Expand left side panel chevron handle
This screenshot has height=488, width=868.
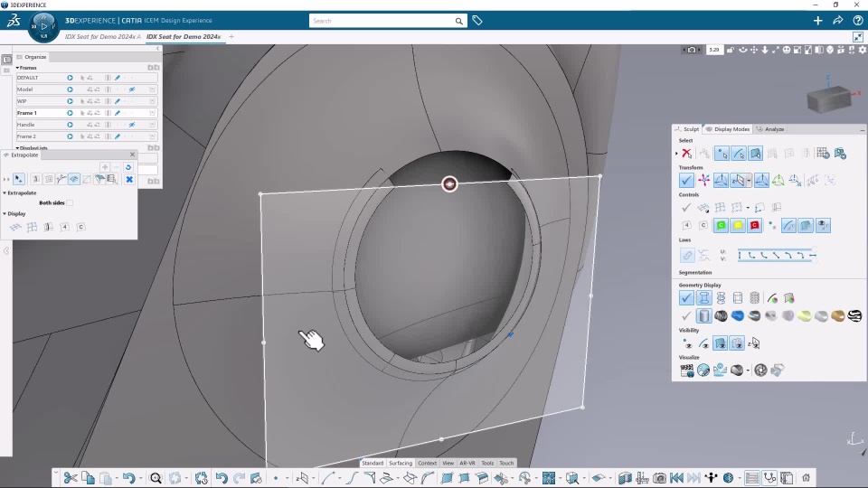[x=6, y=250]
